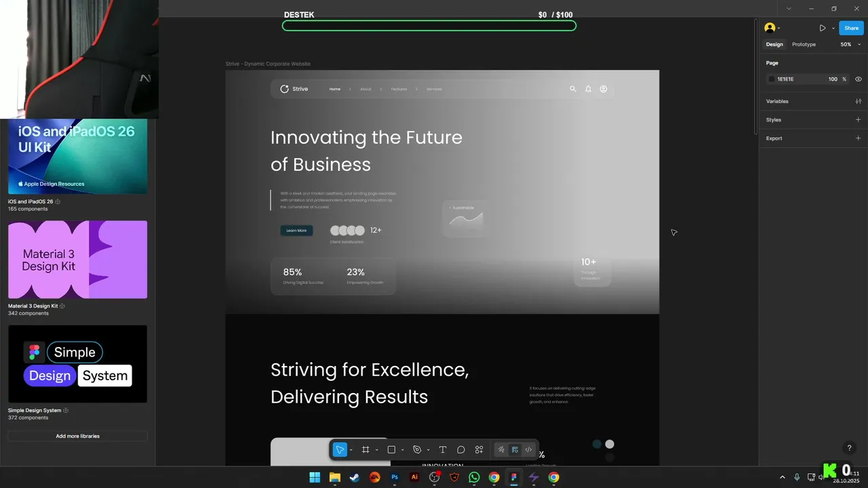Click the Learn More button in design
Image resolution: width=868 pixels, height=488 pixels.
point(296,230)
